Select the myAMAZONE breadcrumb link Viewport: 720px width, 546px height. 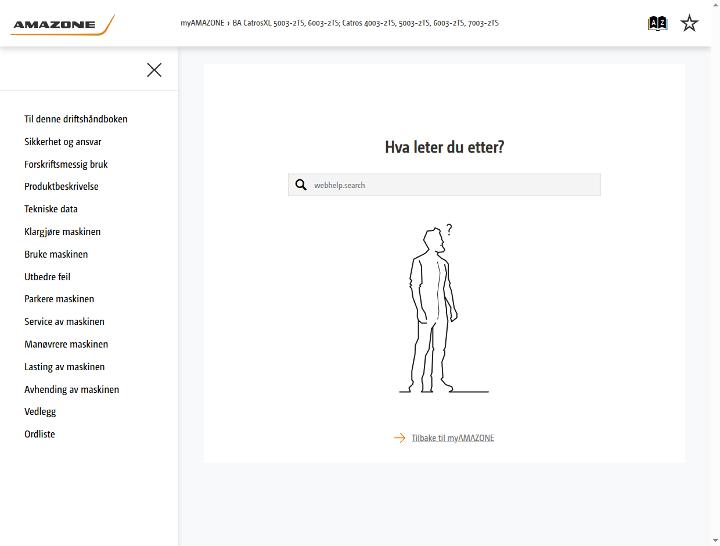[x=202, y=23]
